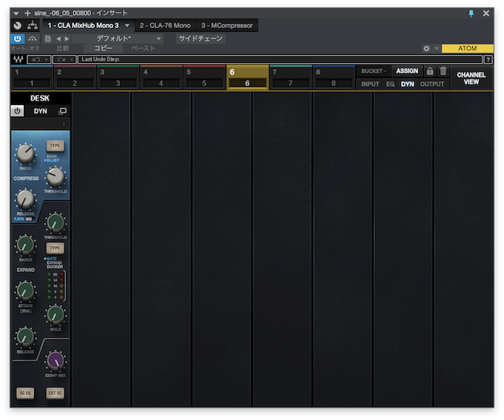Click the knob-shaped icon left of the tabs
This screenshot has width=504, height=420.
coord(18,25)
